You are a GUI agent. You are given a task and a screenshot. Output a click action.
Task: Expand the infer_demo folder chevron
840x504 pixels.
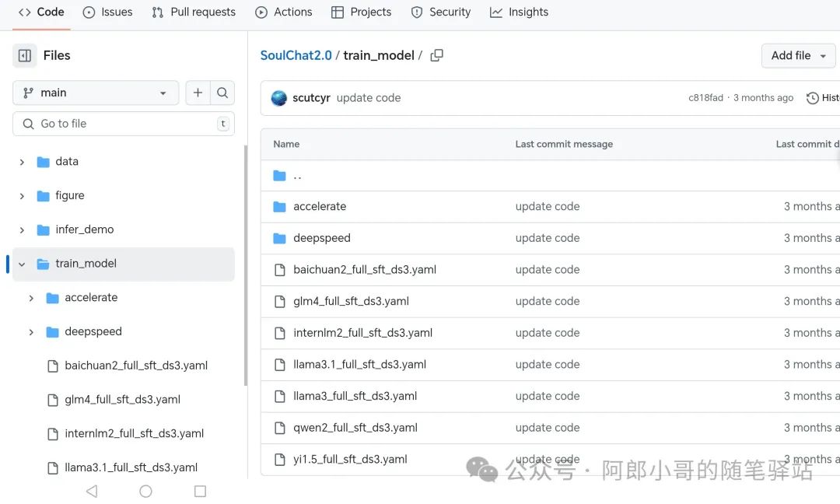(x=22, y=229)
